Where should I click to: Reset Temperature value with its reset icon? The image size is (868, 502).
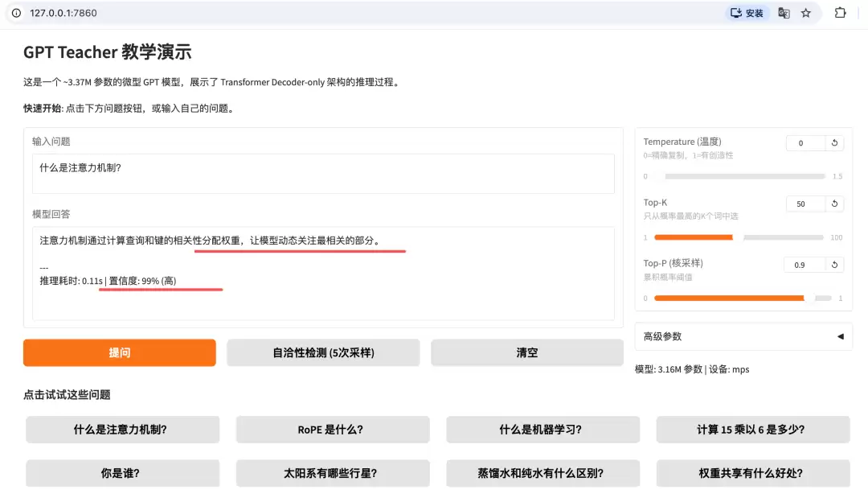point(834,143)
